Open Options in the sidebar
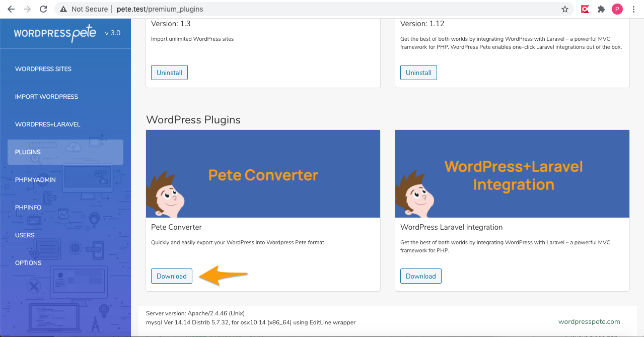 pyautogui.click(x=28, y=263)
